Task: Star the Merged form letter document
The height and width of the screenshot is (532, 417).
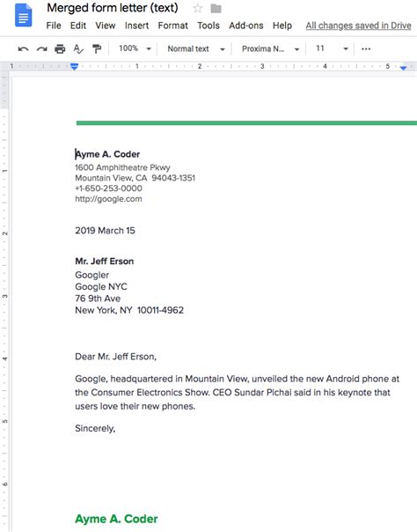Action: [x=197, y=8]
